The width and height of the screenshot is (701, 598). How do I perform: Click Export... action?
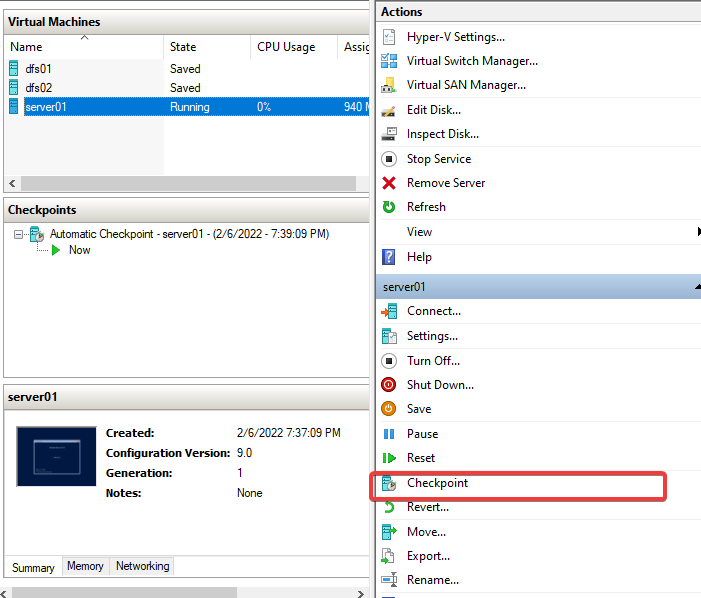tap(428, 556)
